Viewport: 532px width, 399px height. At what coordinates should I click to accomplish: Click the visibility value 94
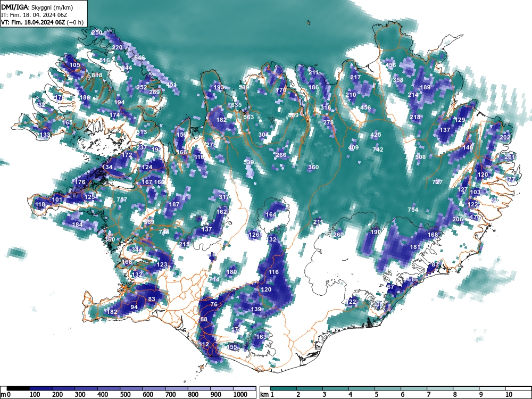point(135,307)
